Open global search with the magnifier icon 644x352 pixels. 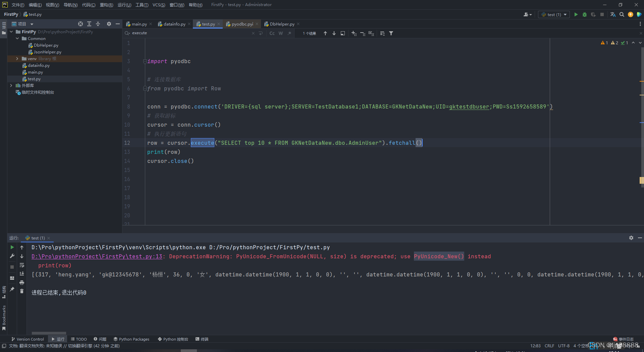click(x=622, y=14)
